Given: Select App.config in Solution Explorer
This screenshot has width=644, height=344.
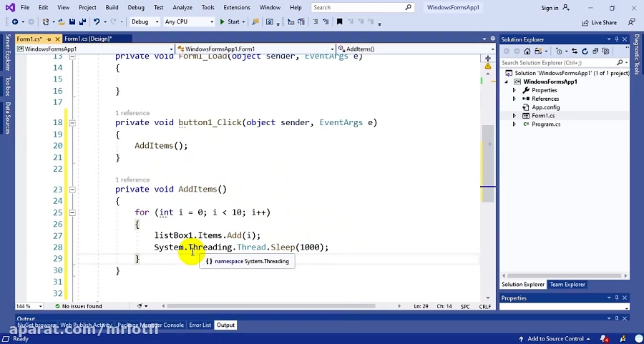Looking at the screenshot, I should coord(545,107).
